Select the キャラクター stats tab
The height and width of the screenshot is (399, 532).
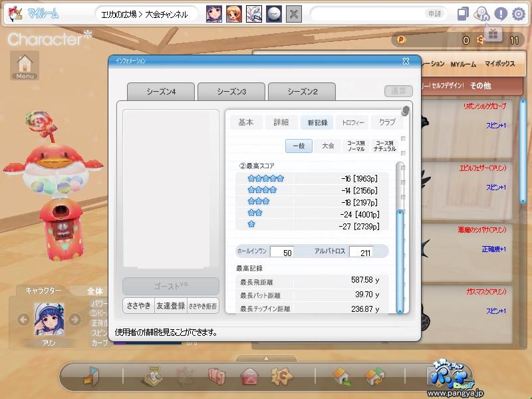tap(43, 291)
